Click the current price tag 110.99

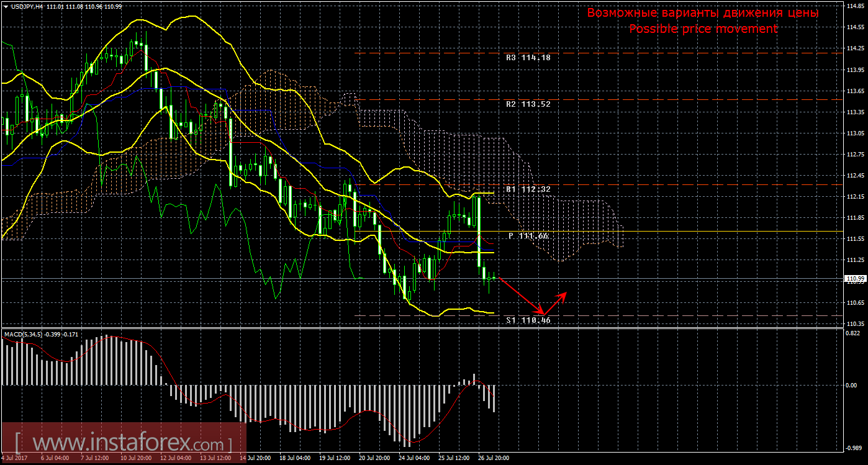coord(856,279)
